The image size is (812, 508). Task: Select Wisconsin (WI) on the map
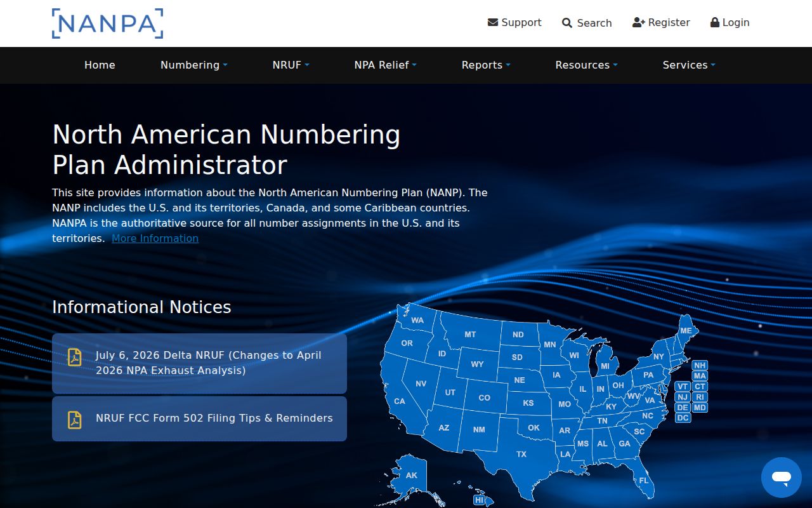pyautogui.click(x=574, y=356)
